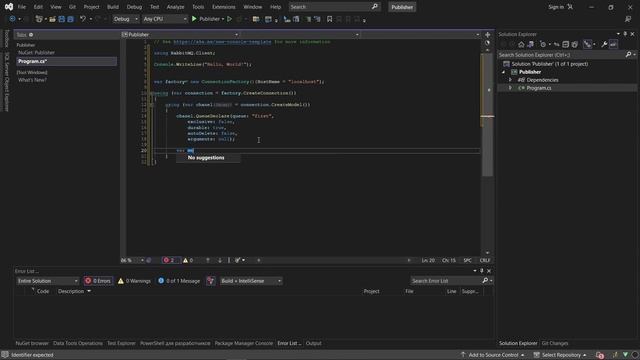Click Select Repository in status bar
This screenshot has height=360, width=640.
(x=560, y=355)
